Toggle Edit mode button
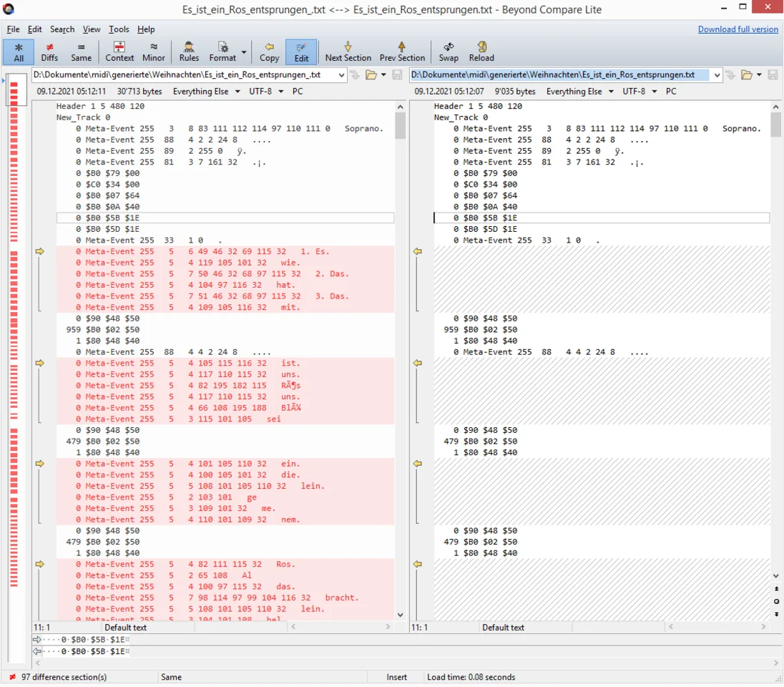This screenshot has width=784, height=687. click(301, 52)
